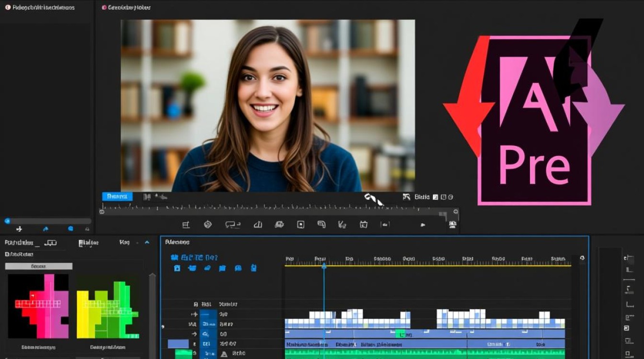
Task: Click the leftmost blue icon in the timeline header row
Action: [177, 268]
